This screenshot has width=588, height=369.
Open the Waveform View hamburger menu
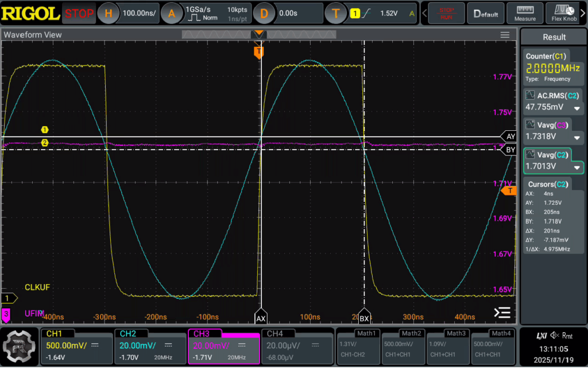pos(505,35)
